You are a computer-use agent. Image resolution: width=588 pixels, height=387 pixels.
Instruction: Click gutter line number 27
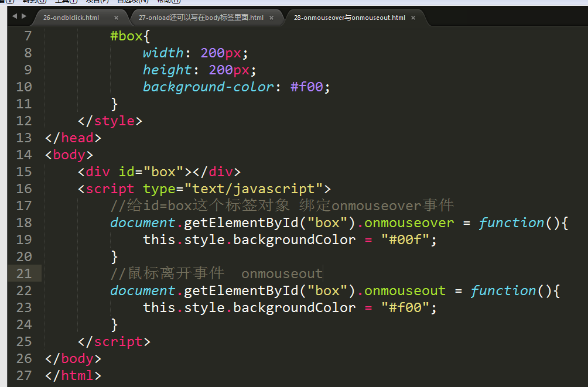coord(24,375)
